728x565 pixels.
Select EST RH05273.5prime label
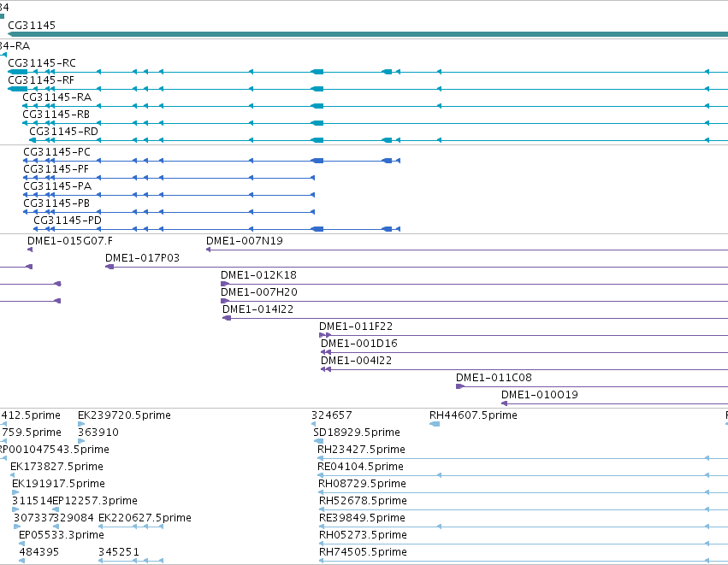coord(363,535)
